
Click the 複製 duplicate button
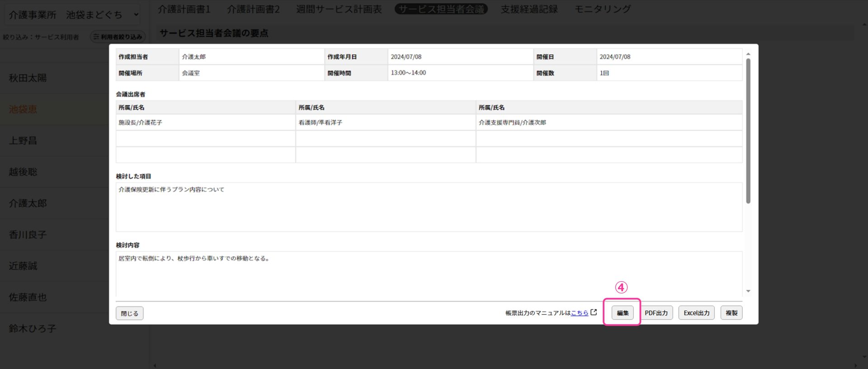(x=731, y=313)
